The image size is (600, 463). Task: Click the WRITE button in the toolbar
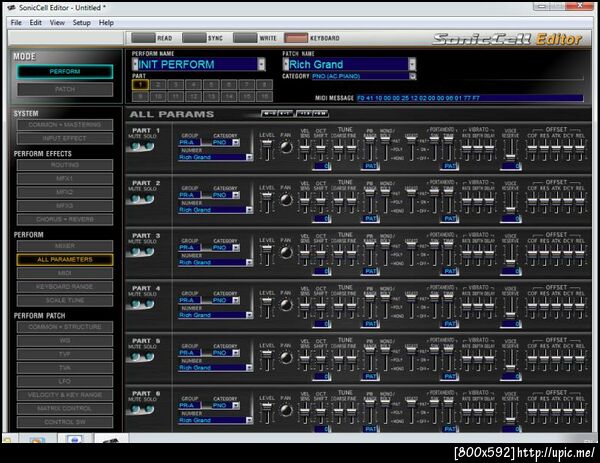pyautogui.click(x=245, y=38)
